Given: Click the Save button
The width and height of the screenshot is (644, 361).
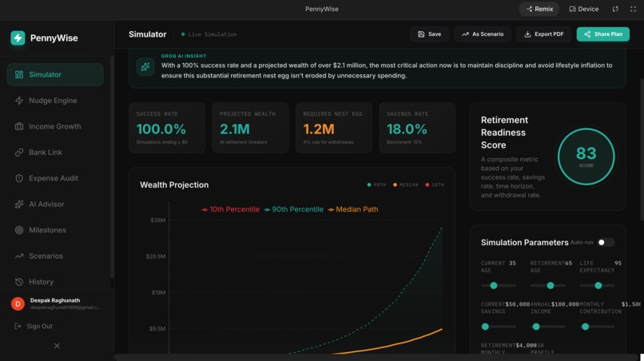Looking at the screenshot, I should coord(429,34).
